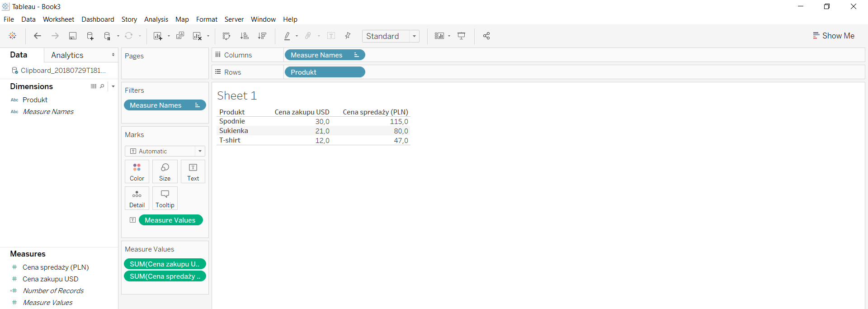Open the Analysis menu
This screenshot has width=868, height=309.
point(156,19)
